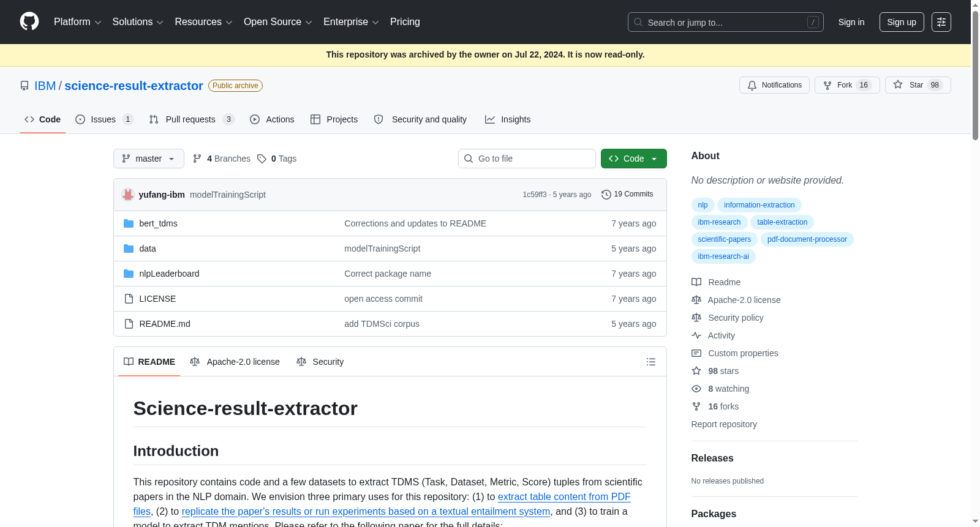Viewport: 980px width, 527px height.
Task: Switch to the Insights tab
Action: (x=508, y=119)
